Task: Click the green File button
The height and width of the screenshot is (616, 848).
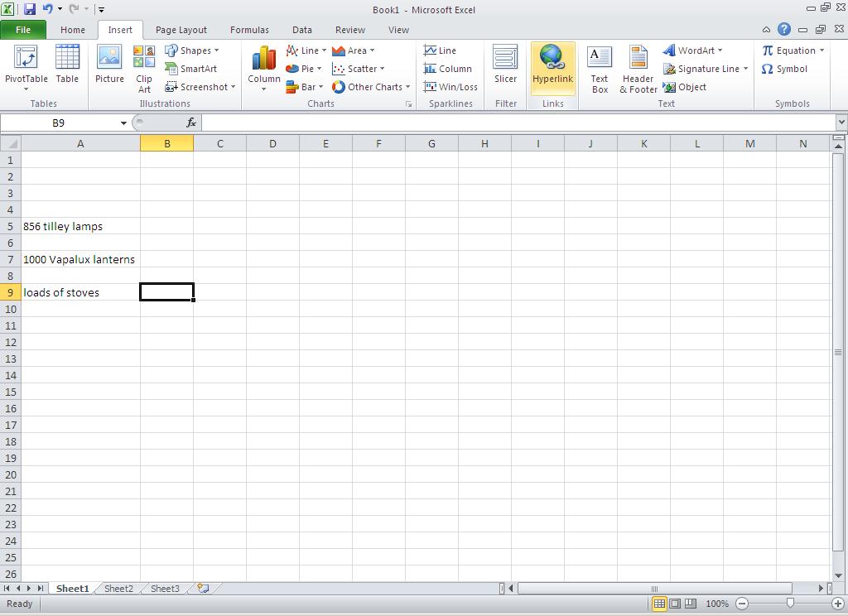Action: coord(23,30)
